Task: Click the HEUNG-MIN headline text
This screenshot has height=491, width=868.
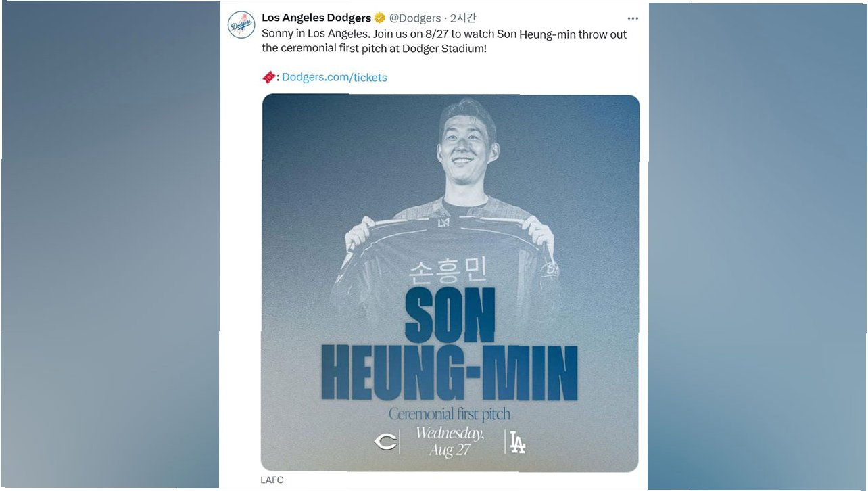Action: tap(450, 373)
